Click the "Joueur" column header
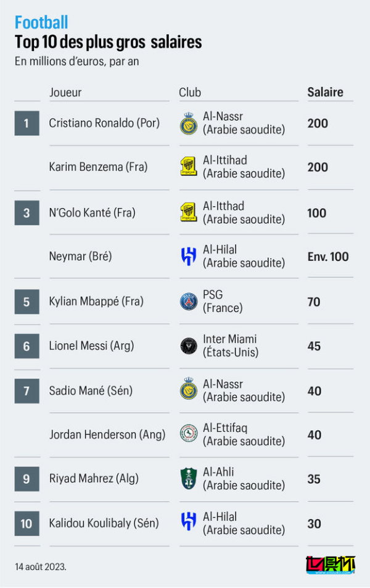This screenshot has height=588, width=370. [65, 93]
